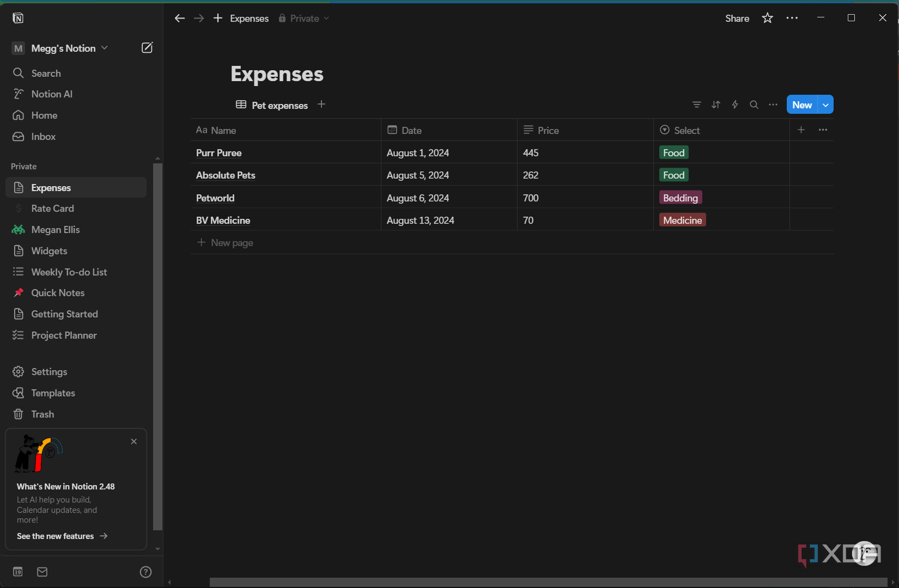Click the price cell showing 445

click(x=585, y=152)
